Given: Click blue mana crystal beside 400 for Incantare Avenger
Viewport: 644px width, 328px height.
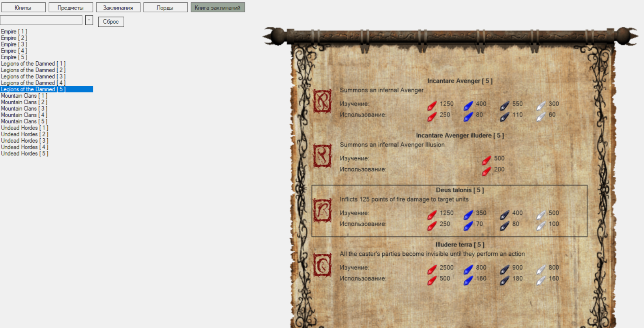Looking at the screenshot, I should 468,106.
